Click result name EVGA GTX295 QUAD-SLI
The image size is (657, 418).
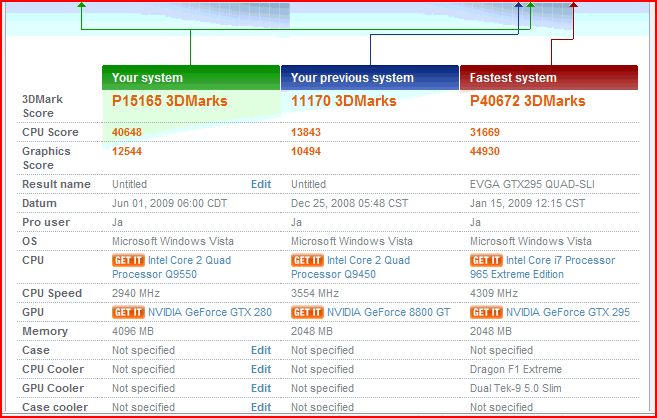tap(532, 184)
